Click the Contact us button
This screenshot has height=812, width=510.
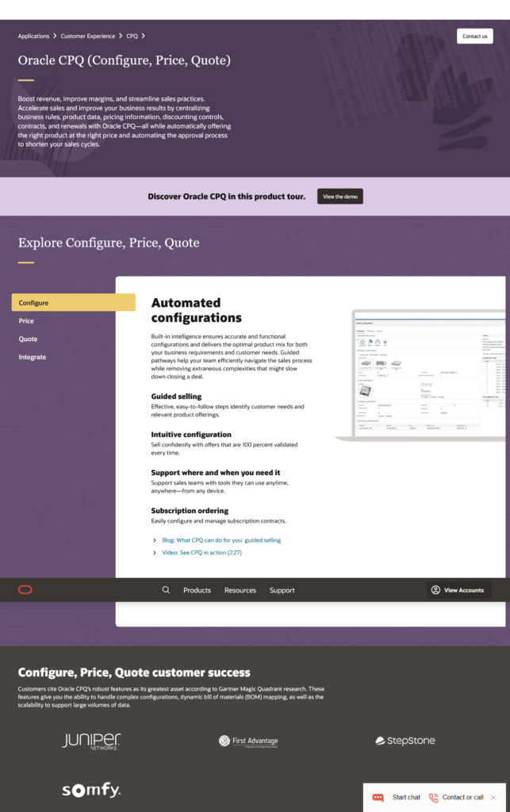click(475, 36)
